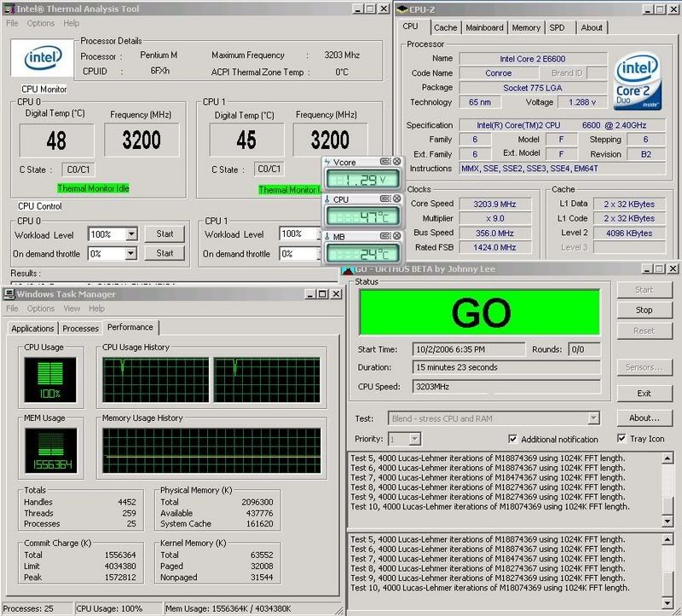
Task: Click the Core Speed value '3203.9 MHz'
Action: (495, 204)
